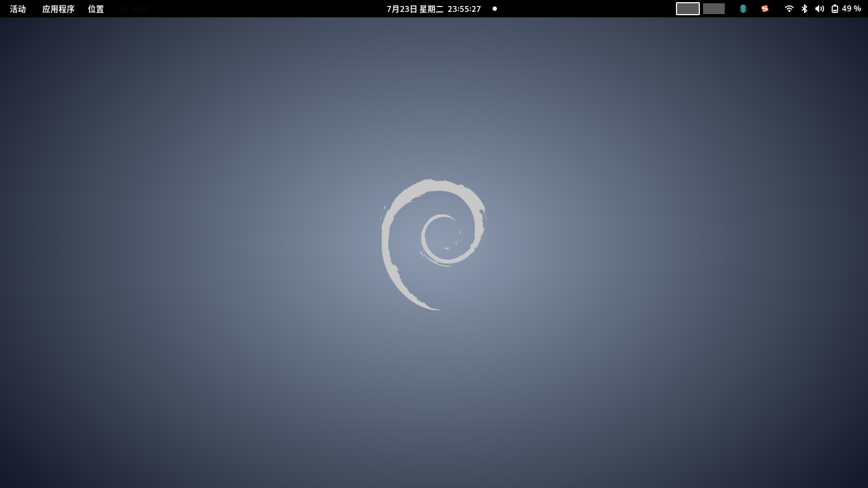Open the calendar from the date and clock
This screenshot has width=868, height=488.
[x=433, y=9]
